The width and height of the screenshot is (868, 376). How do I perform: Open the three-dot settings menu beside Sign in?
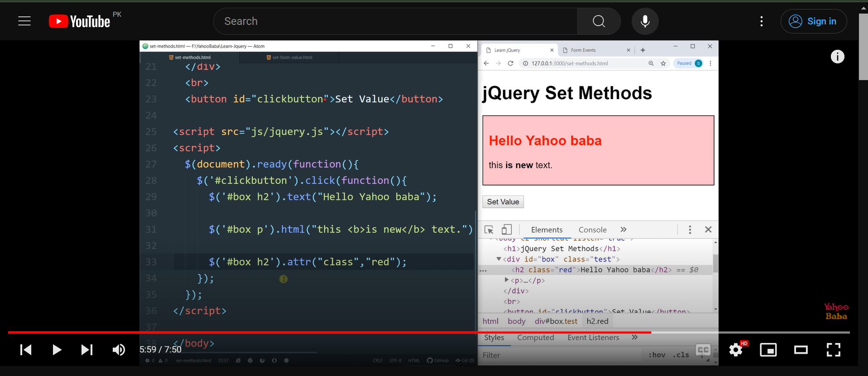(761, 21)
